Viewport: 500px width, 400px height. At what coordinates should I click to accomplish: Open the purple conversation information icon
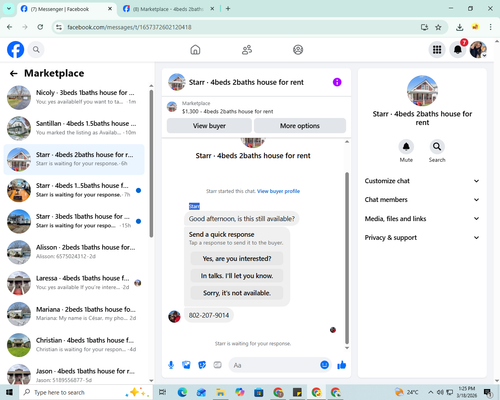pos(337,82)
